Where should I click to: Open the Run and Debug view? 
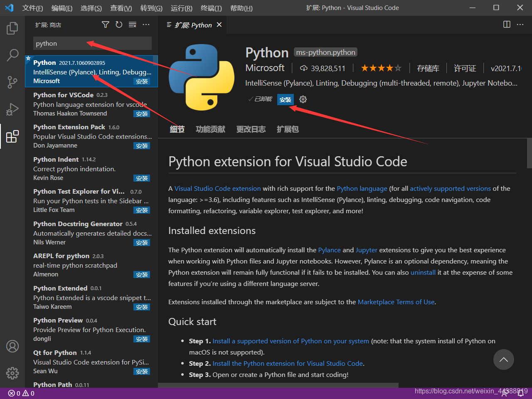click(x=12, y=109)
